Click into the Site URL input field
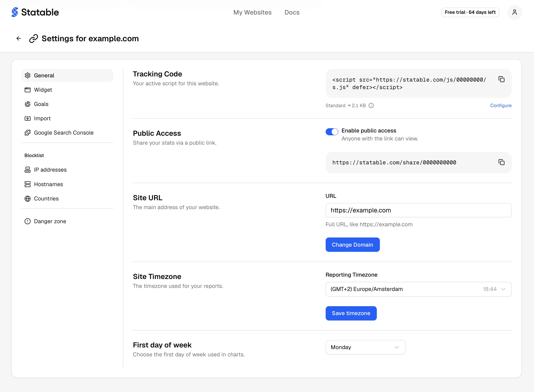Image resolution: width=534 pixels, height=392 pixels. click(x=418, y=210)
